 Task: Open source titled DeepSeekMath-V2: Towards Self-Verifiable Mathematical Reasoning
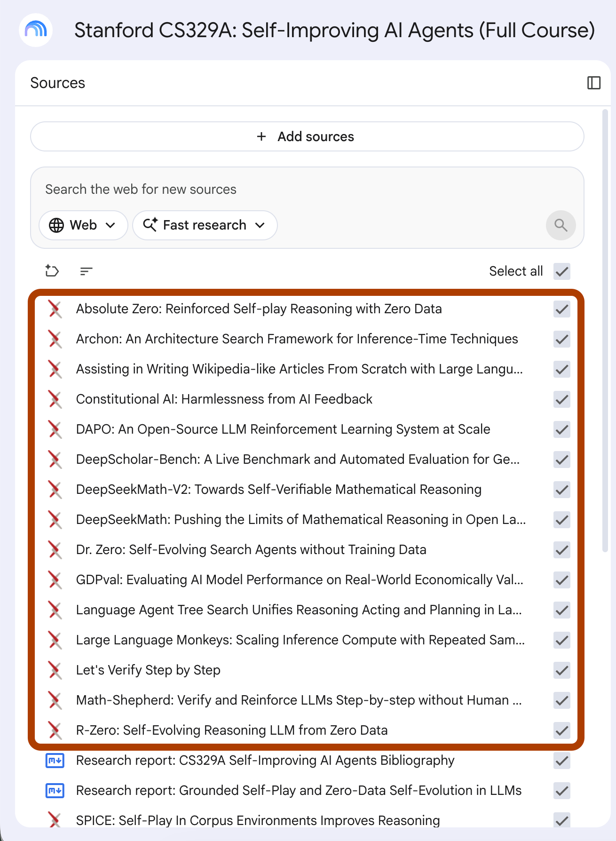(x=279, y=490)
